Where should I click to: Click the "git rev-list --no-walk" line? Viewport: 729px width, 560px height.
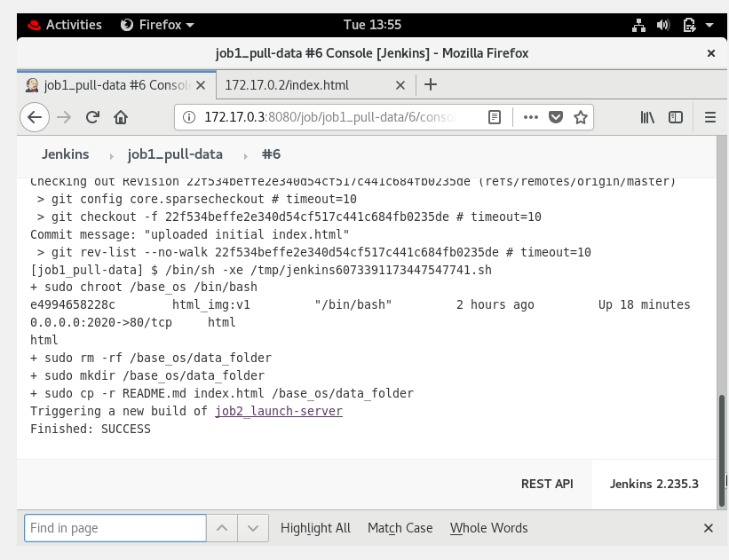(x=313, y=252)
